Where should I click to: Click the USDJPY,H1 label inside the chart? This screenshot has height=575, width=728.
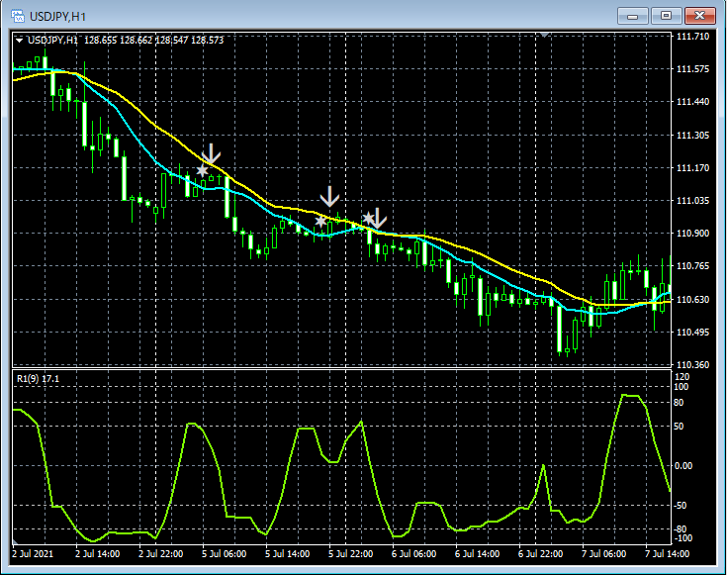pos(52,41)
